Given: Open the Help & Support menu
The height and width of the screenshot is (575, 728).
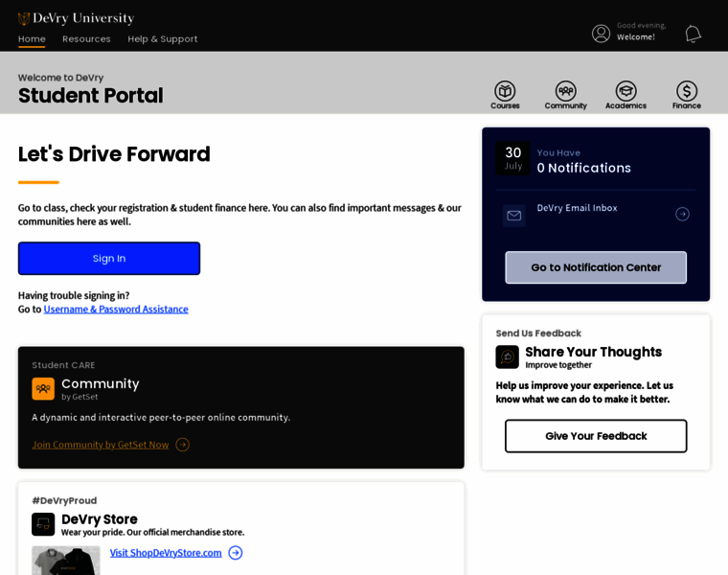Looking at the screenshot, I should 163,39.
